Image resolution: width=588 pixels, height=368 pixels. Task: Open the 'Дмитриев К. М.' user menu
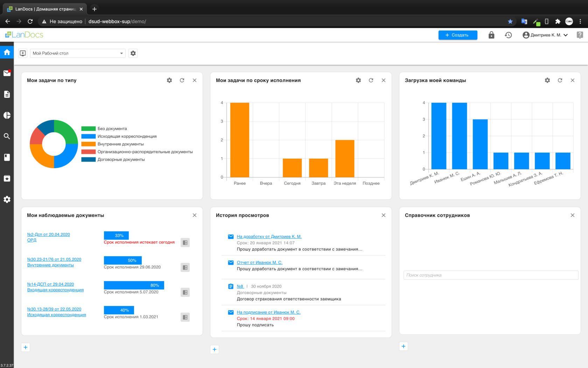click(545, 35)
